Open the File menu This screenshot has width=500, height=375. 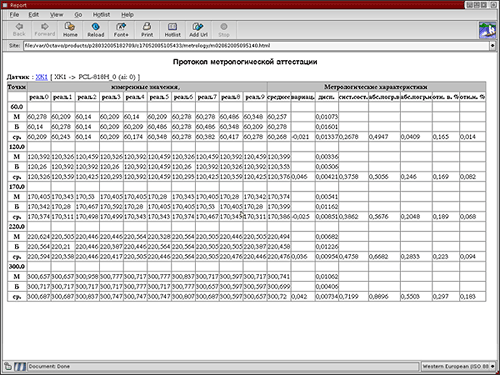tap(14, 15)
